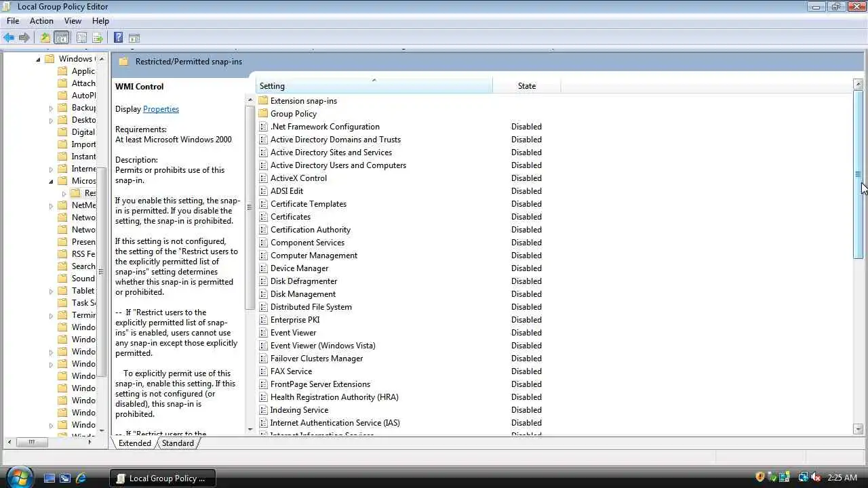Click the taskbar clock showing 2:25 AM
The height and width of the screenshot is (488, 868).
tap(842, 478)
